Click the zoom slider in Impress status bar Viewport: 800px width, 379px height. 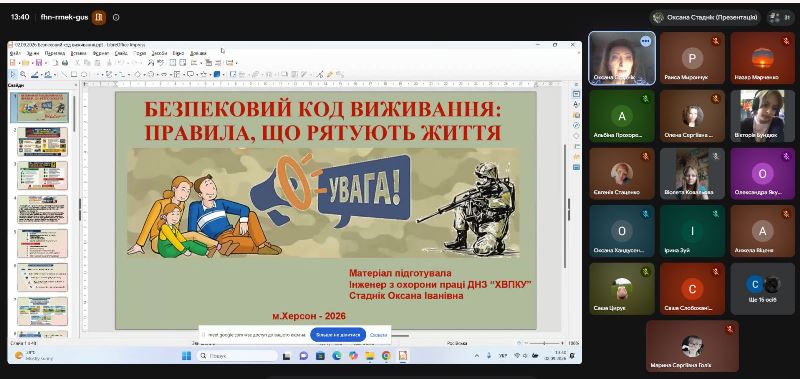[544, 343]
